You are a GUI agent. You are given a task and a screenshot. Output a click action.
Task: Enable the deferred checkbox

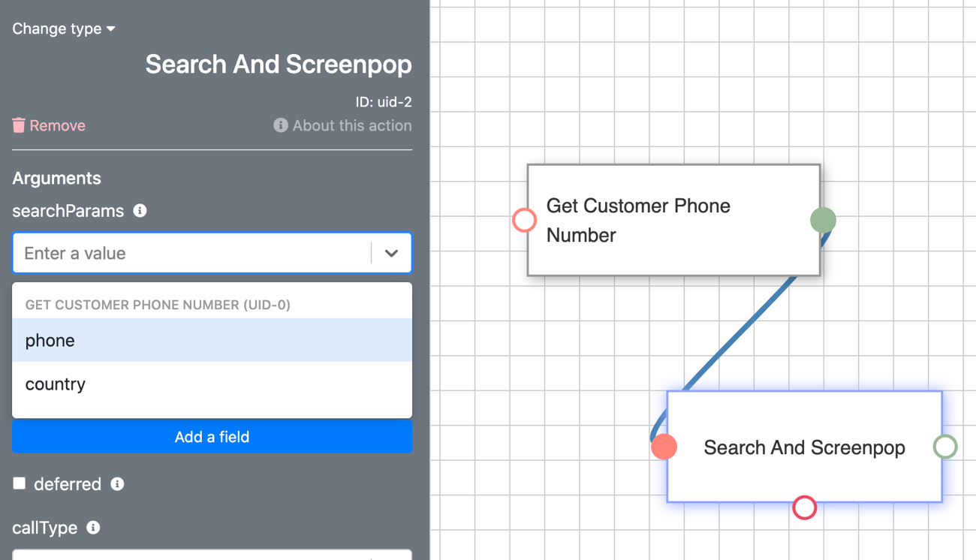click(x=20, y=483)
